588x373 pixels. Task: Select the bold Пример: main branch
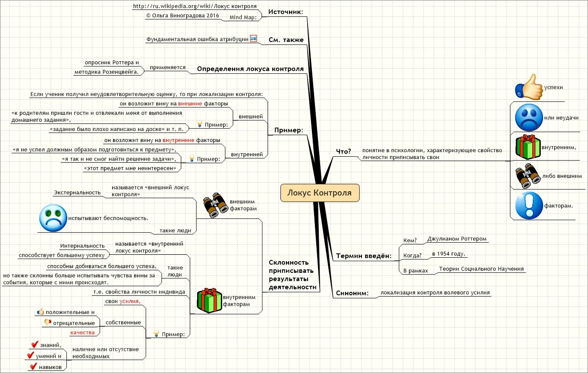coord(289,130)
